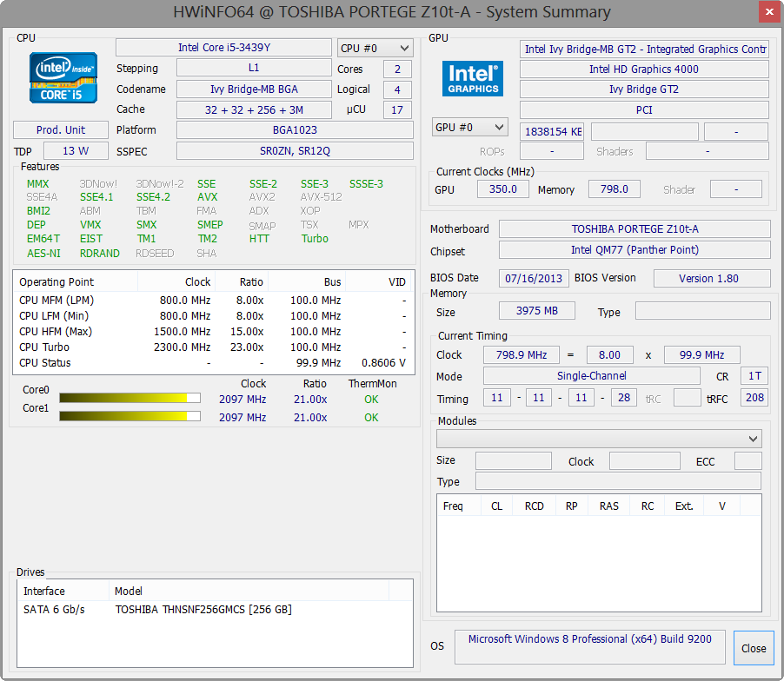
Task: Open the GPU #0 dropdown
Action: pyautogui.click(x=469, y=127)
